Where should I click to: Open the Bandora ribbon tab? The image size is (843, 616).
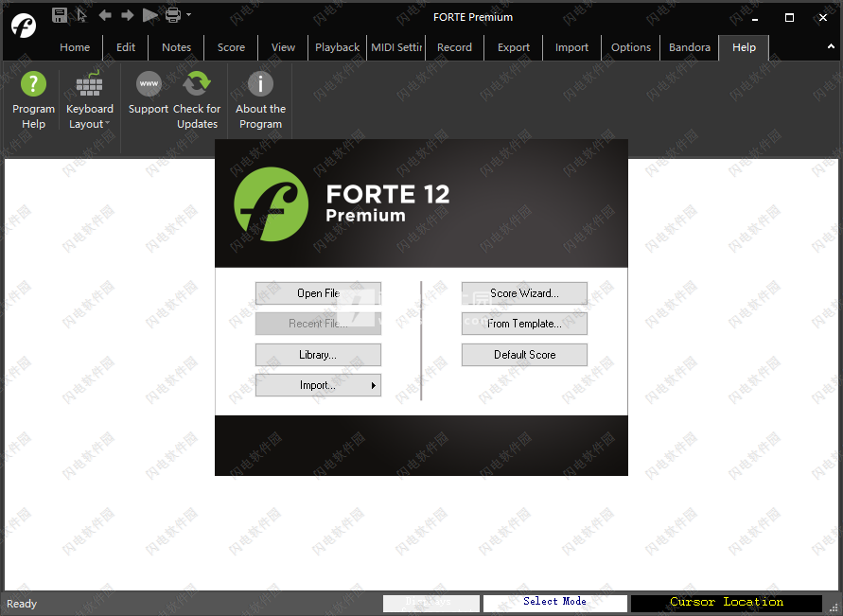[x=690, y=47]
